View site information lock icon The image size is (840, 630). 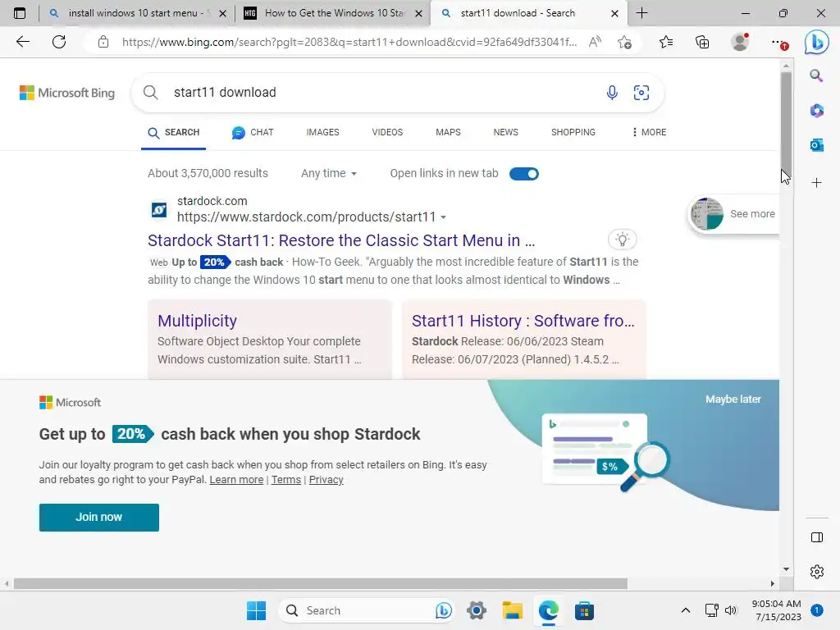pyautogui.click(x=103, y=42)
